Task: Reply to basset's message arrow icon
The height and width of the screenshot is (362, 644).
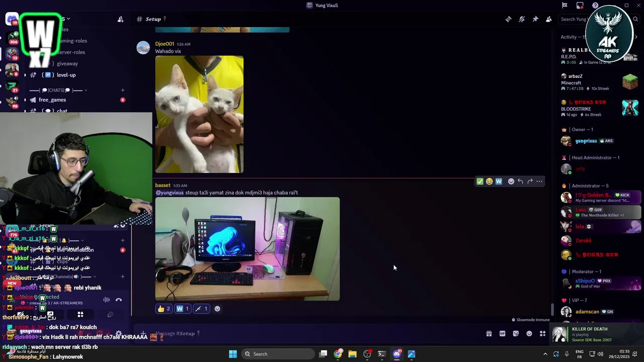Action: (520, 182)
